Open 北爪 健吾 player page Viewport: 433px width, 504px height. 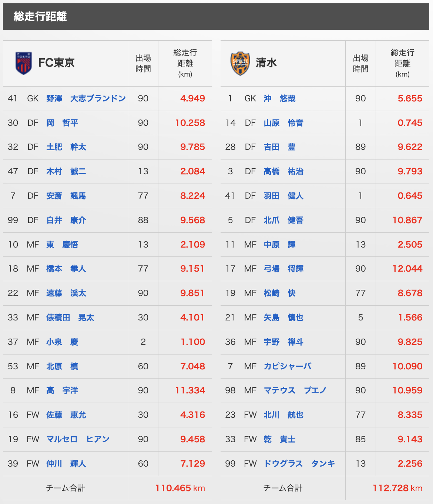283,220
